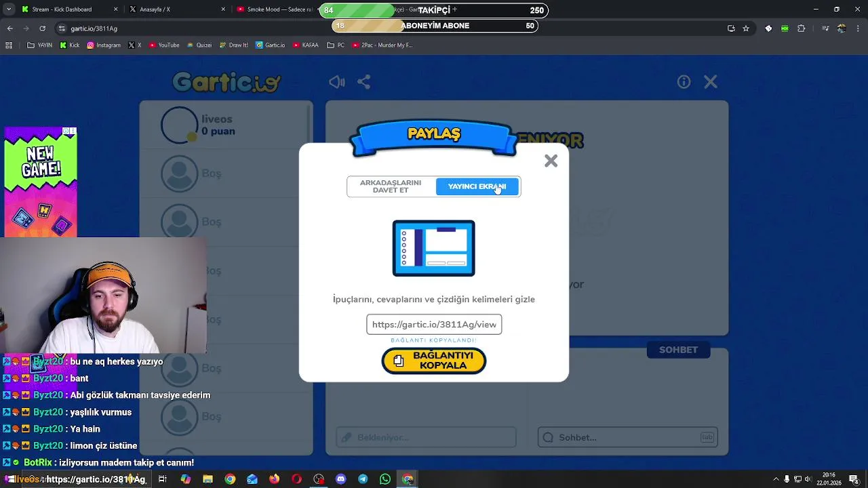This screenshot has width=868, height=488.
Task: Open Task View on the taskbar
Action: point(163,479)
